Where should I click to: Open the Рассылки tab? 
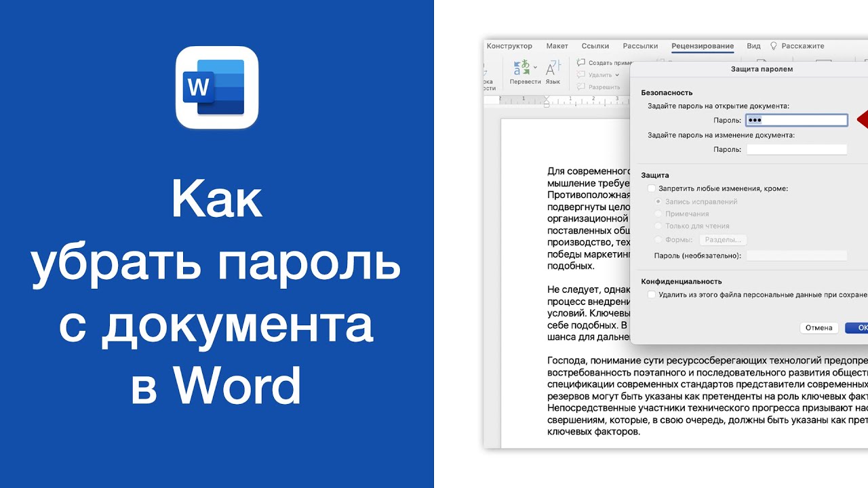click(x=641, y=46)
